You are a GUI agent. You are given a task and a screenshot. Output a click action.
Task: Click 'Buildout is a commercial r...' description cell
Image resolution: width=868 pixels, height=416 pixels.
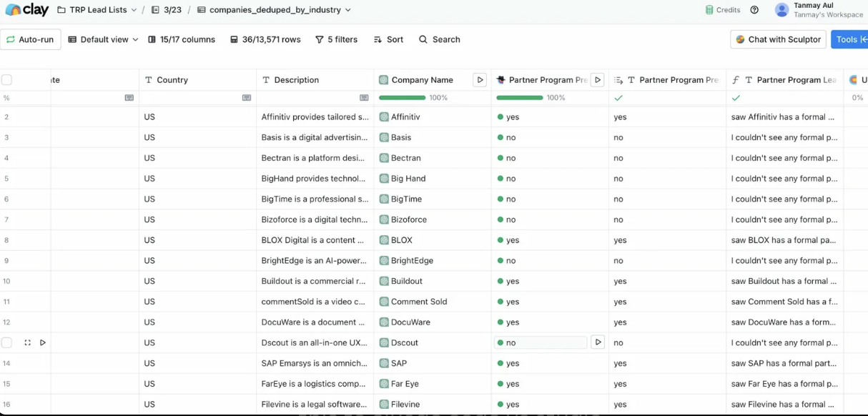click(x=315, y=281)
